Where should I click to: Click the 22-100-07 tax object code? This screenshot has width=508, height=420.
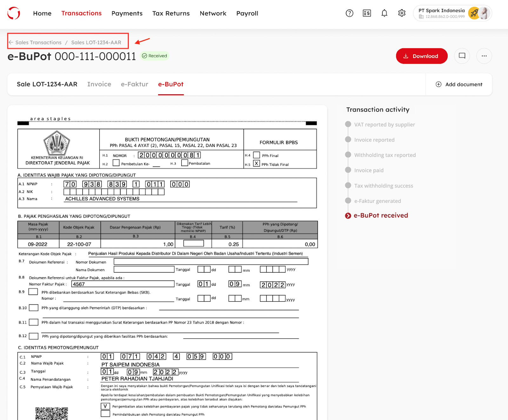click(79, 244)
